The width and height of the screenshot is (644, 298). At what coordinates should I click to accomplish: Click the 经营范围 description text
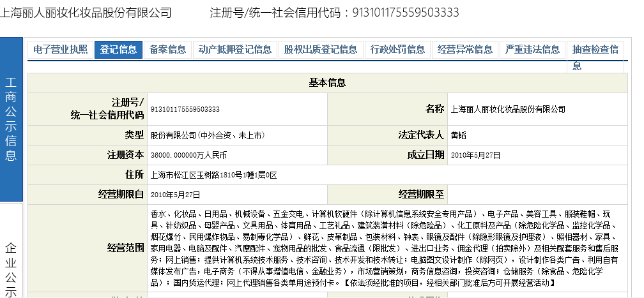click(x=383, y=248)
